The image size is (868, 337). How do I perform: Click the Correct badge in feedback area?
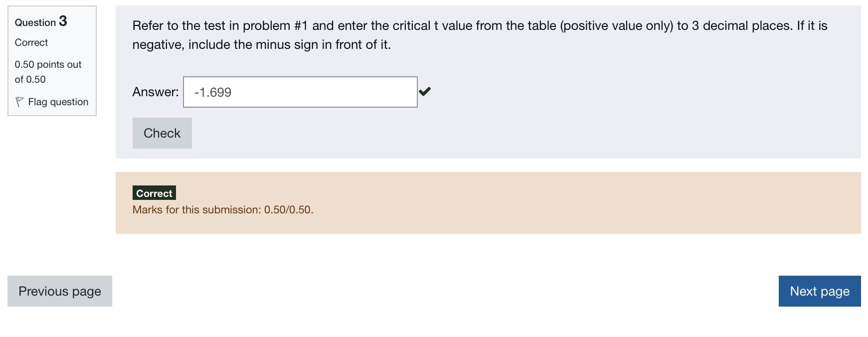pyautogui.click(x=154, y=193)
